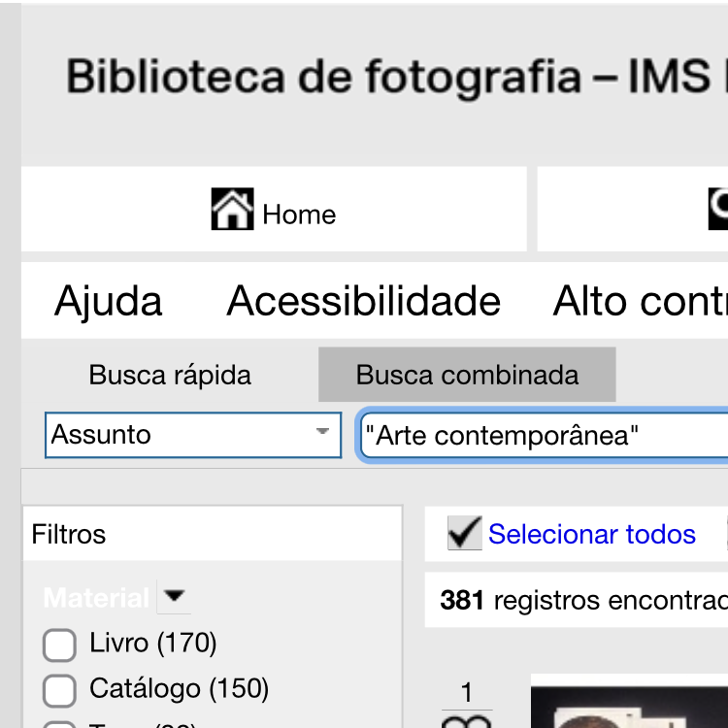Click the Biblioteca de fotografia title

pyautogui.click(x=324, y=77)
